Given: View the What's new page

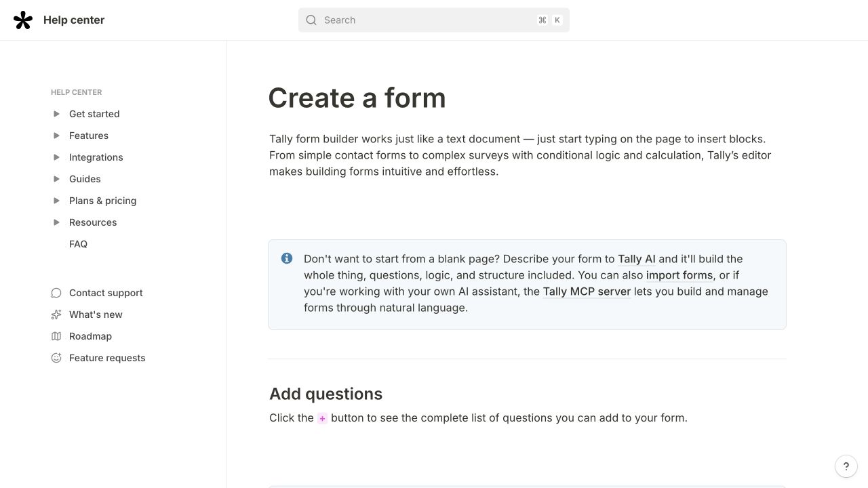Looking at the screenshot, I should point(96,314).
